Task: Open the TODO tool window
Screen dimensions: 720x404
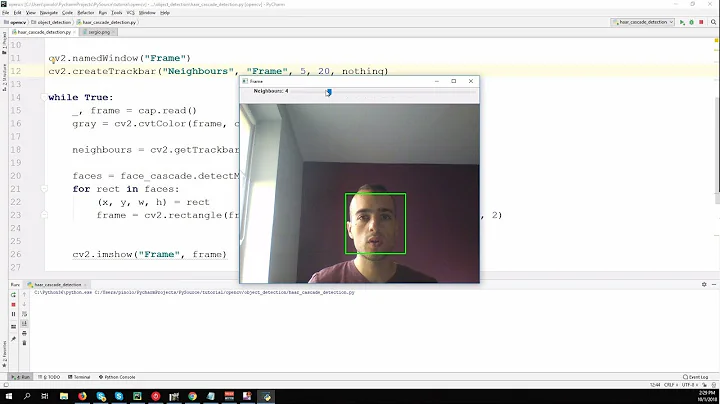Action: [x=49, y=377]
